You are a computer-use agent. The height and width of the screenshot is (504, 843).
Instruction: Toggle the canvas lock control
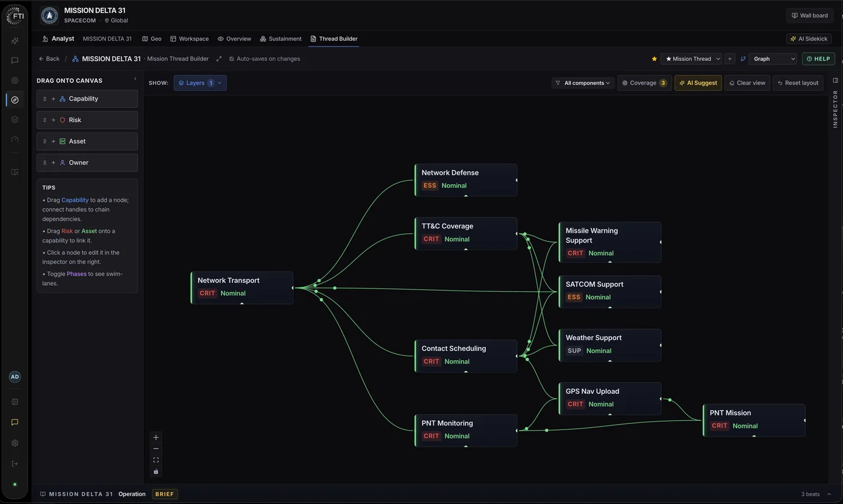pyautogui.click(x=156, y=471)
